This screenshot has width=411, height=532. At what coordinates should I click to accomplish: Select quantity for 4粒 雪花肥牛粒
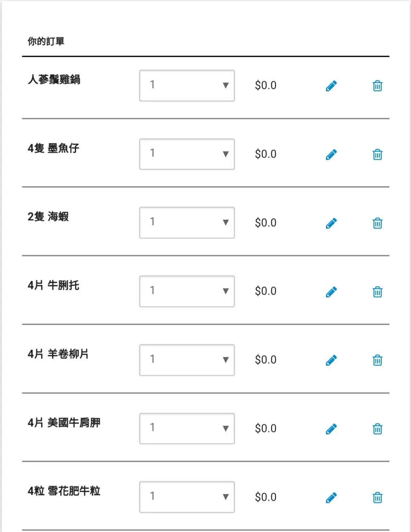[x=187, y=497]
